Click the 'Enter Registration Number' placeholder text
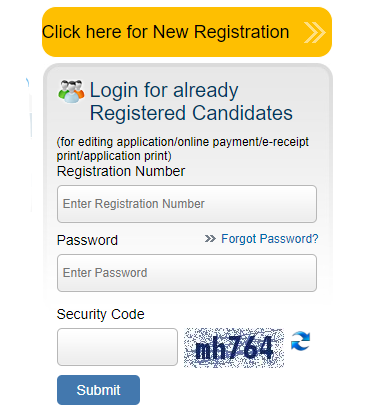 pyautogui.click(x=134, y=204)
